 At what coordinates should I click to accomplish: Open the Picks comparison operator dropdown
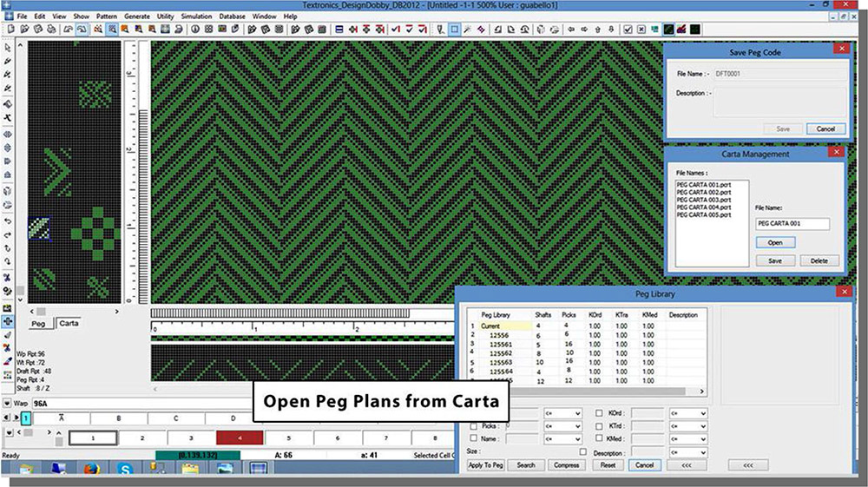[562, 426]
